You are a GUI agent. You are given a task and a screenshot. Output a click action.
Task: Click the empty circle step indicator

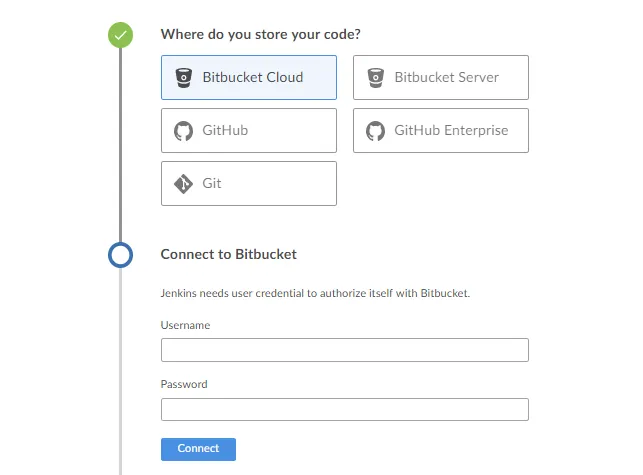click(x=120, y=255)
